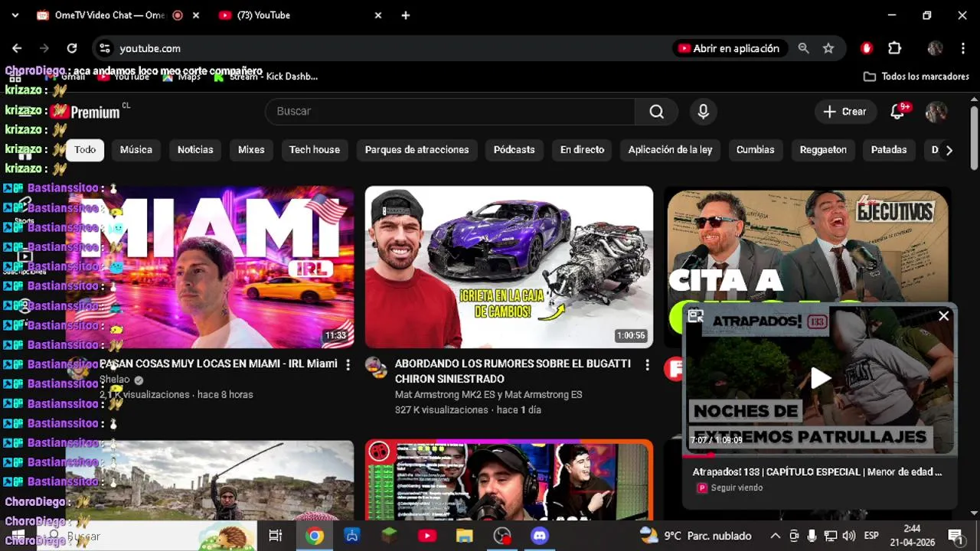Select the Música filter chip
Image resolution: width=980 pixels, height=551 pixels.
[136, 150]
